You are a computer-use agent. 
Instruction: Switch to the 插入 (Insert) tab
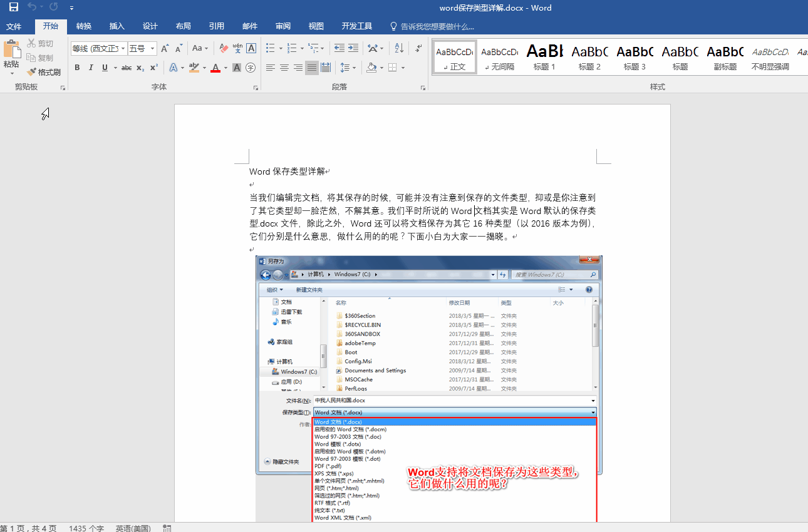[x=117, y=26]
